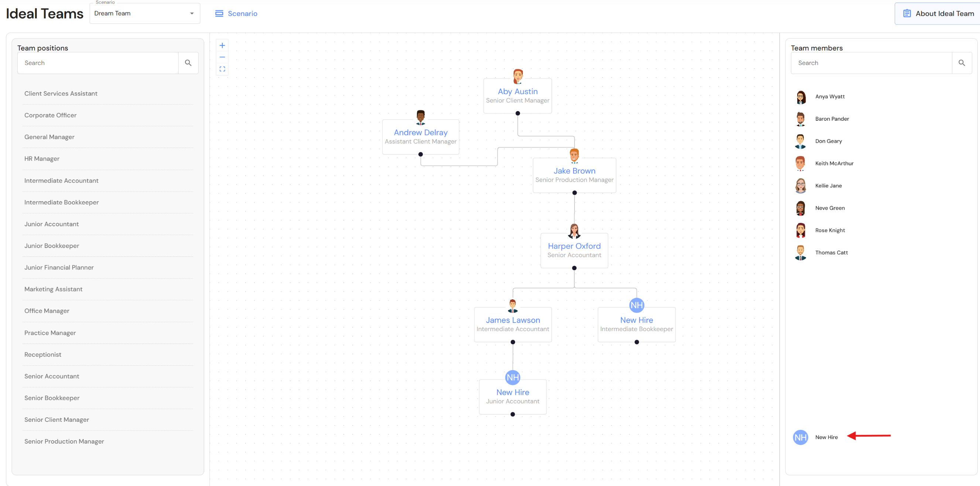
Task: Click the New Hire NH avatar in members
Action: tap(800, 437)
